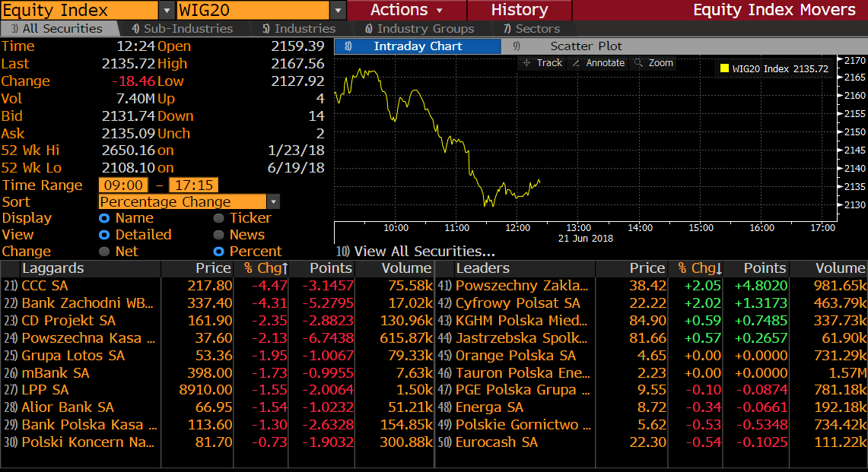This screenshot has width=868, height=472.
Task: Open the Sub-Industries tab
Action: [182, 29]
